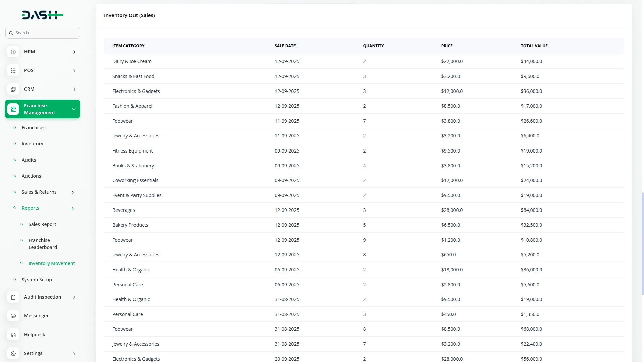Select Inventory Movement report link
The width and height of the screenshot is (644, 362).
point(52,263)
